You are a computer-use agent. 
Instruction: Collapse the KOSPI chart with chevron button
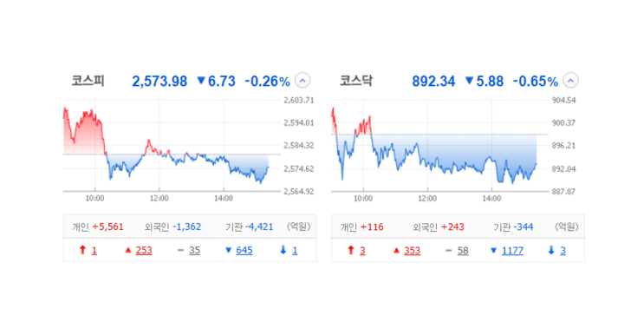coord(302,81)
